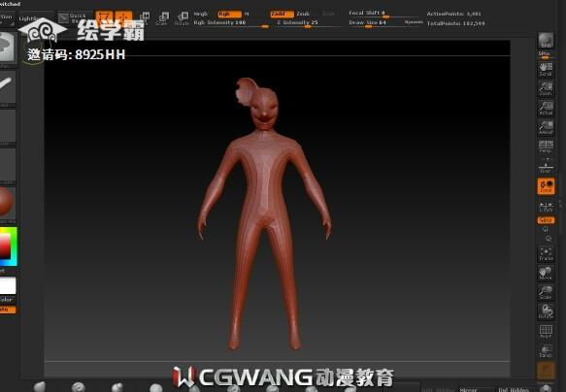Toggle PolyF polyframe display

[x=546, y=332]
